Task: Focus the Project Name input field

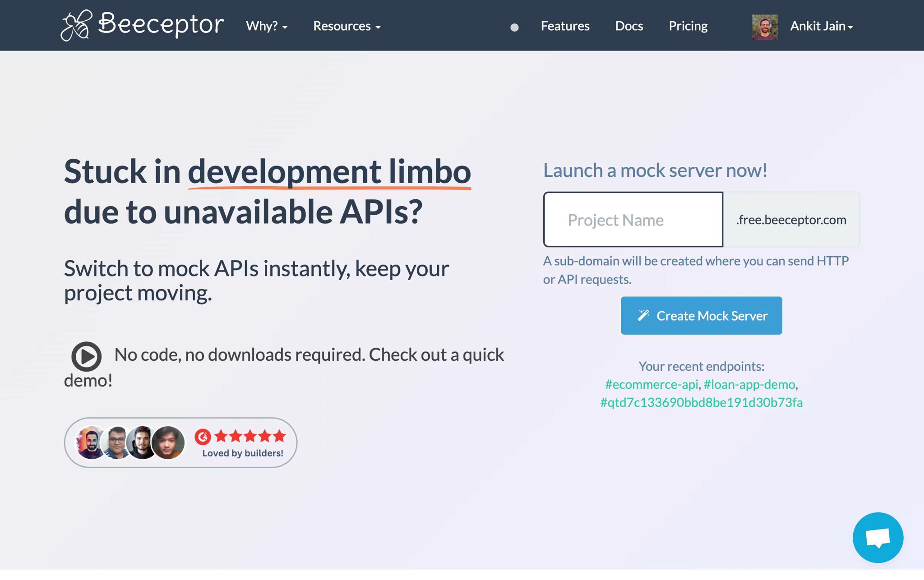Action: (x=633, y=220)
